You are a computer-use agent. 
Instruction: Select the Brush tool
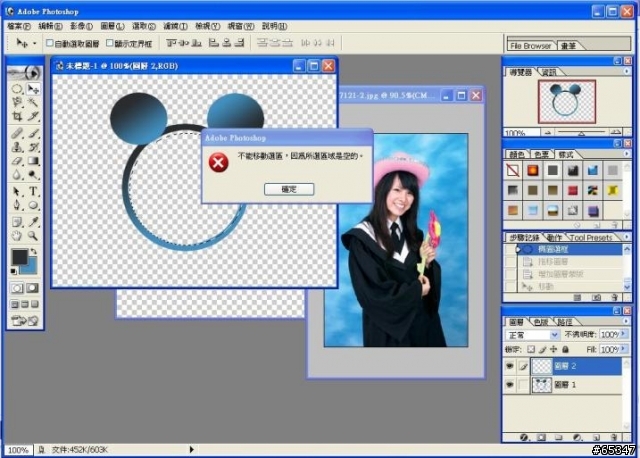click(x=33, y=133)
